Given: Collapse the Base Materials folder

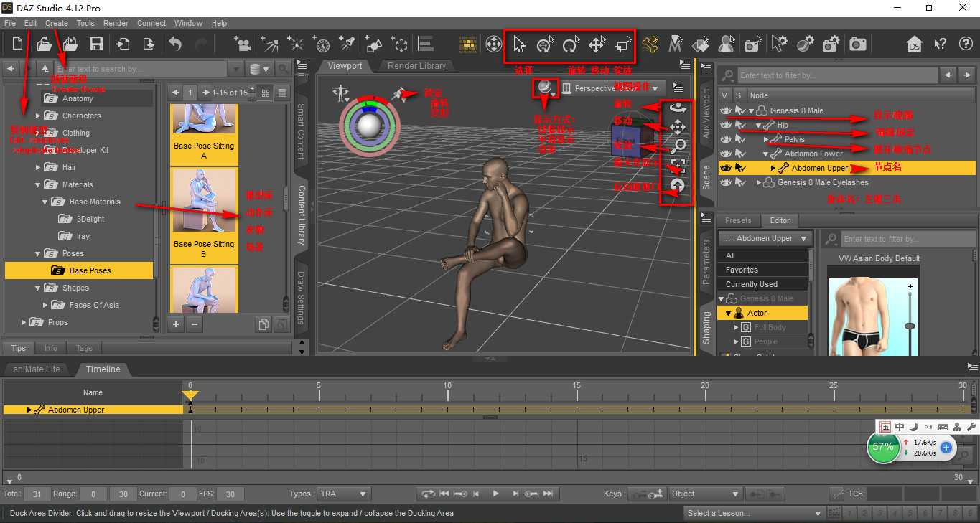Looking at the screenshot, I should (x=45, y=202).
